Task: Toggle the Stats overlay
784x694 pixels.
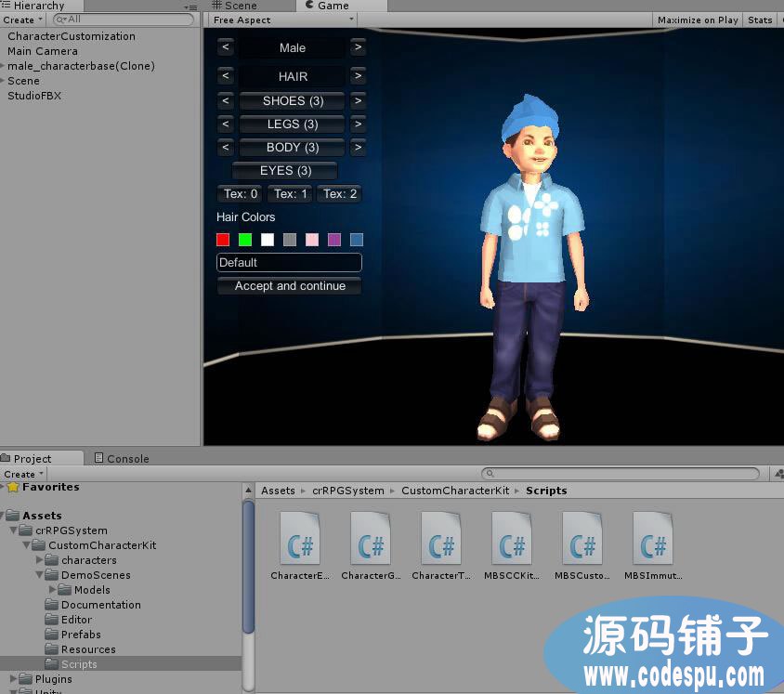Action: click(760, 20)
